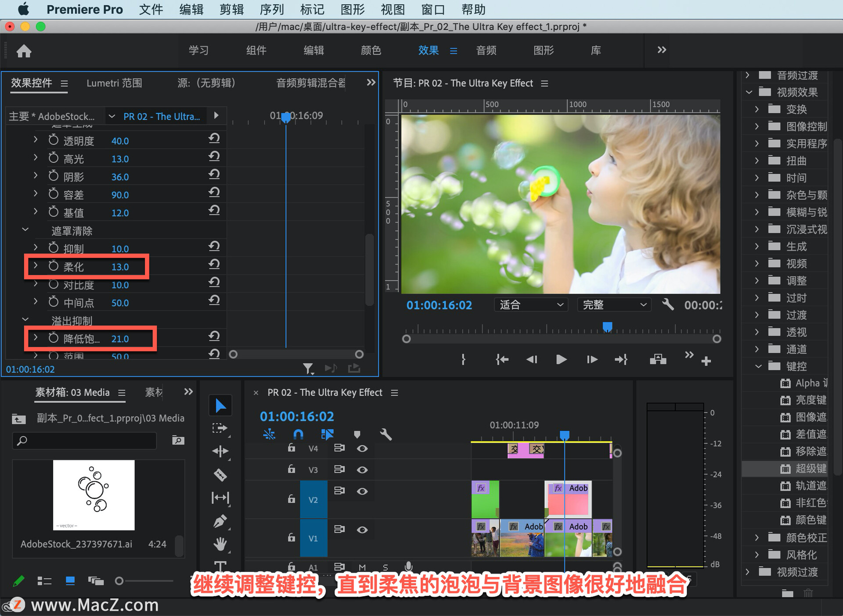Viewport: 843px width, 616px height.
Task: Switch media bin to list view
Action: click(x=44, y=581)
